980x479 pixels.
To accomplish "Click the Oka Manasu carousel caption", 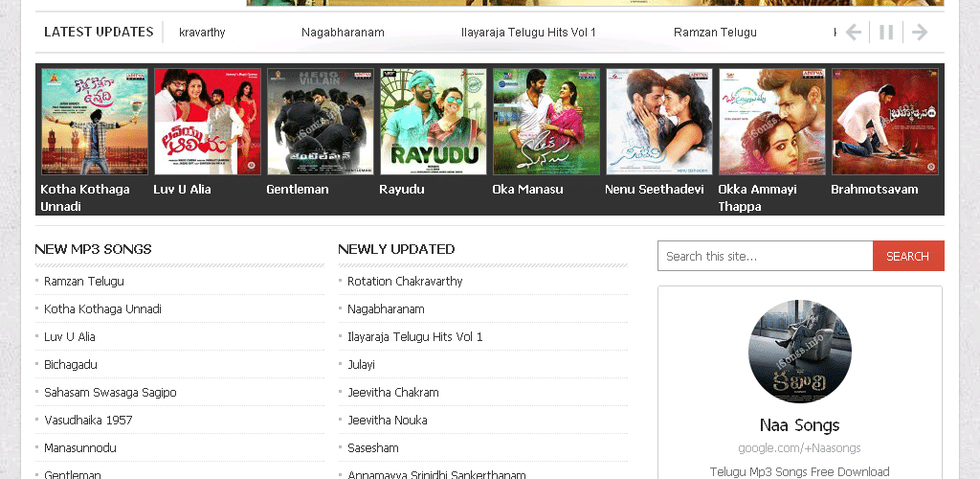I will point(527,189).
